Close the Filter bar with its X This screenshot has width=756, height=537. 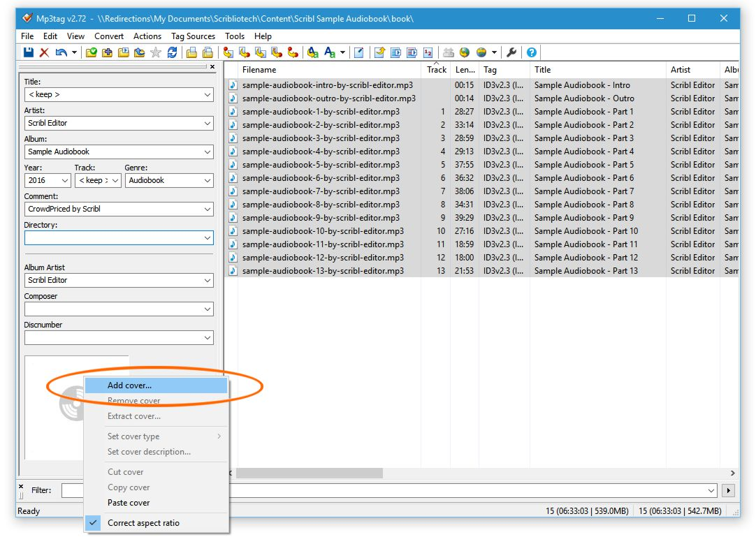21,487
